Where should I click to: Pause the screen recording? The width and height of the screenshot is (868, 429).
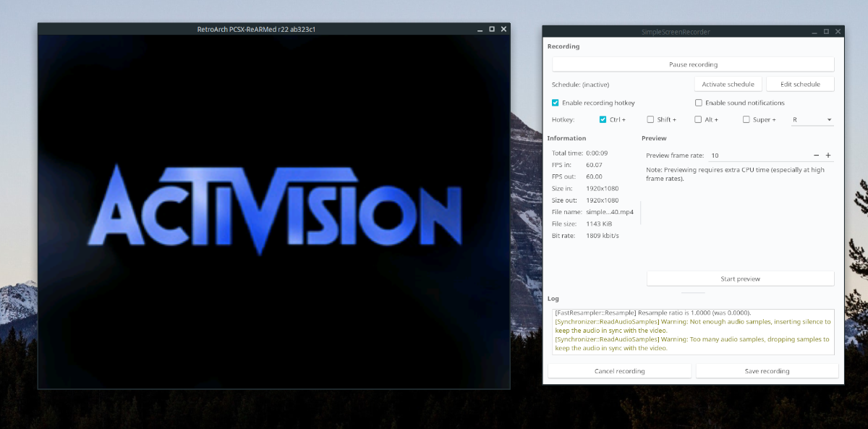693,64
